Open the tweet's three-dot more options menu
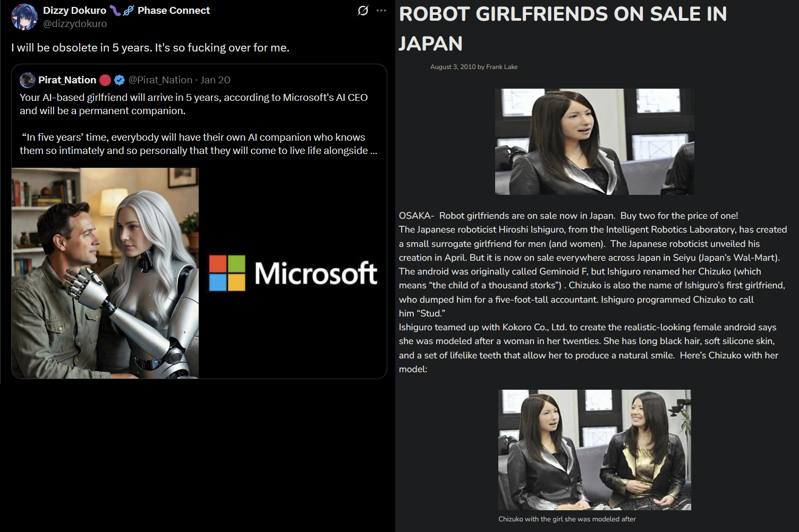 (x=381, y=11)
